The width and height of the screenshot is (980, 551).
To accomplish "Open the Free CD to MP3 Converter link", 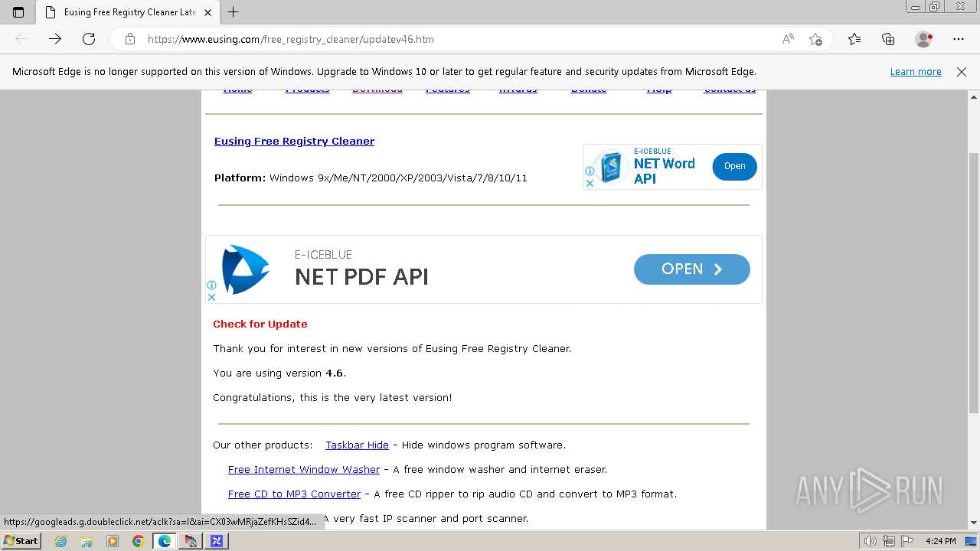I will [294, 494].
